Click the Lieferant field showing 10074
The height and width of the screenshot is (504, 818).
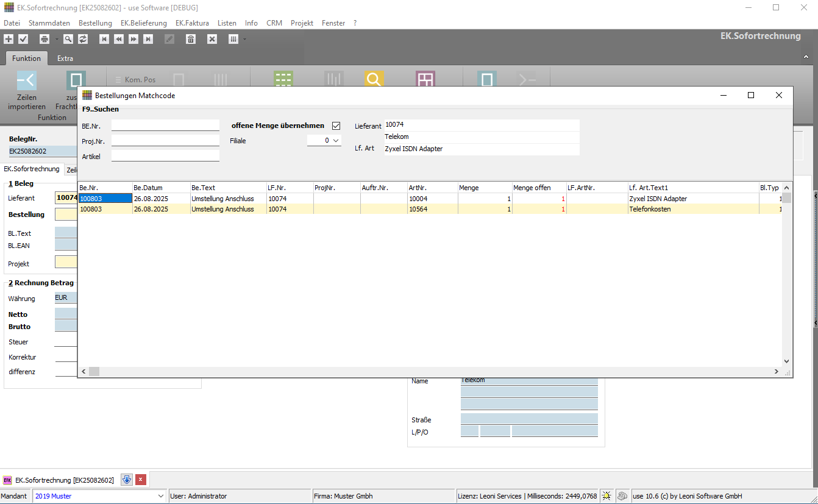point(482,125)
